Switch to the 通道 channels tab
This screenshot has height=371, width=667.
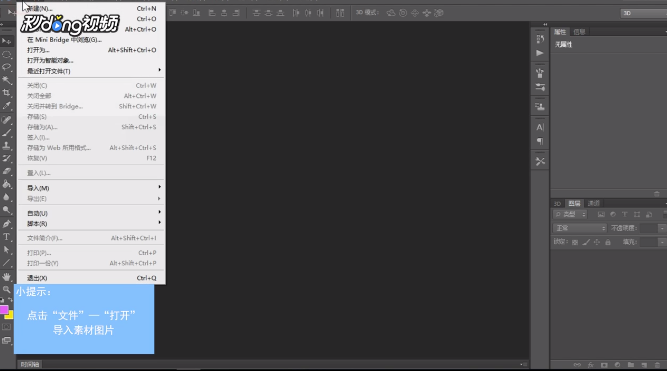coord(593,203)
